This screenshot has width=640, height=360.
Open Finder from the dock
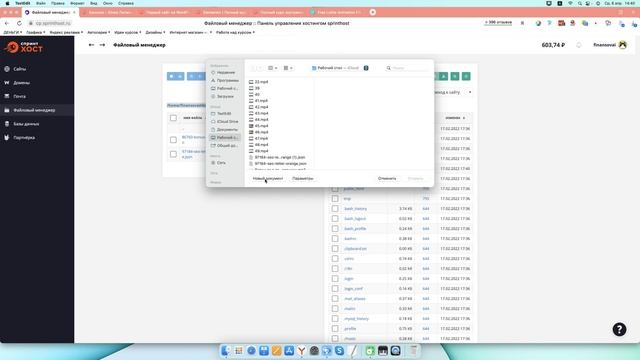pyautogui.click(x=226, y=351)
